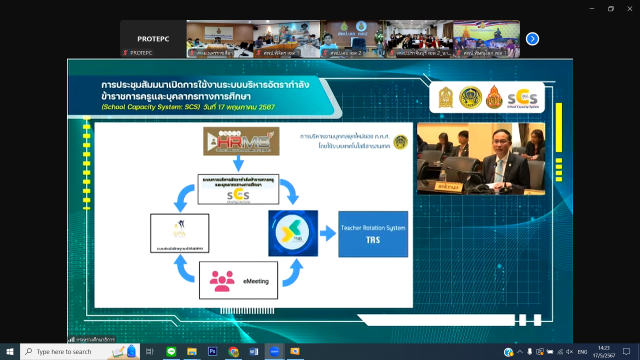Click the Zoom icon in the taskbar
Image resolution: width=640 pixels, height=360 pixels.
[x=274, y=351]
